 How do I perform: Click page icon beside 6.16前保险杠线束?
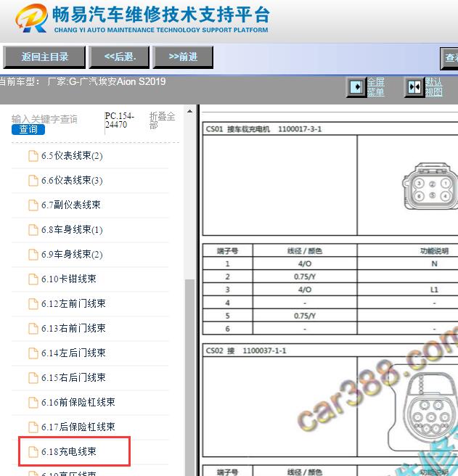point(33,403)
